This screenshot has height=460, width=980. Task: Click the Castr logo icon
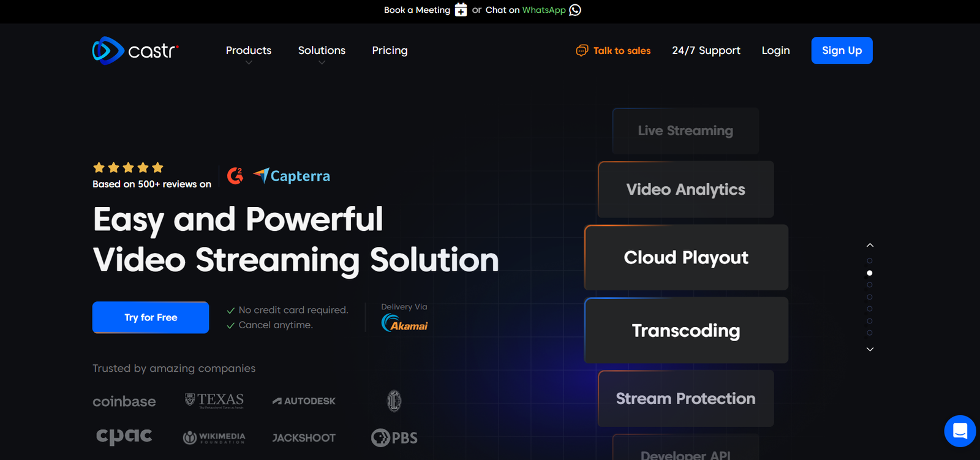click(108, 50)
